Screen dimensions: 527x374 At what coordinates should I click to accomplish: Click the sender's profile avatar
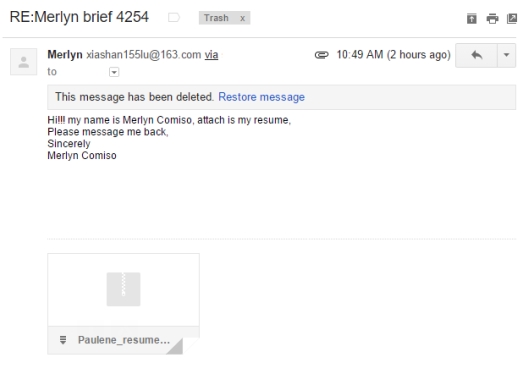24,61
